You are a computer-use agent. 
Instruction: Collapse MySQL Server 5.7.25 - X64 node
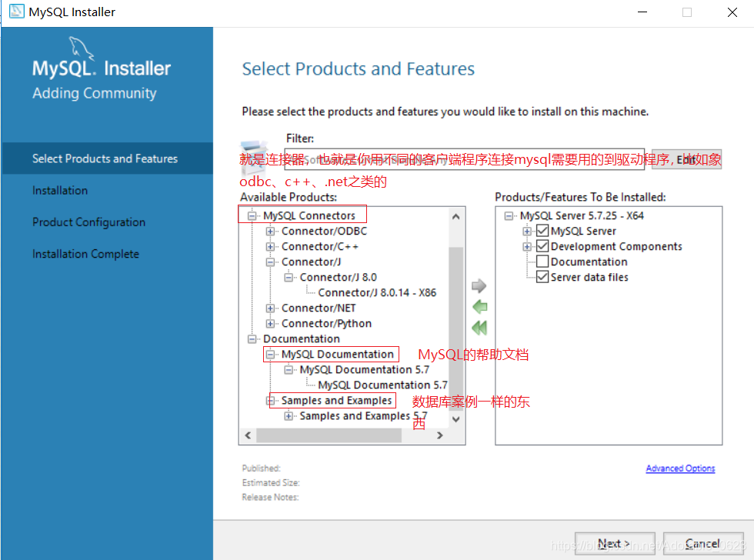click(x=509, y=216)
